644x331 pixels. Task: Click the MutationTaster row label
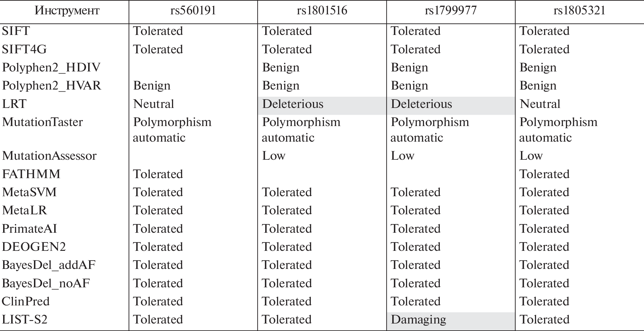click(43, 122)
